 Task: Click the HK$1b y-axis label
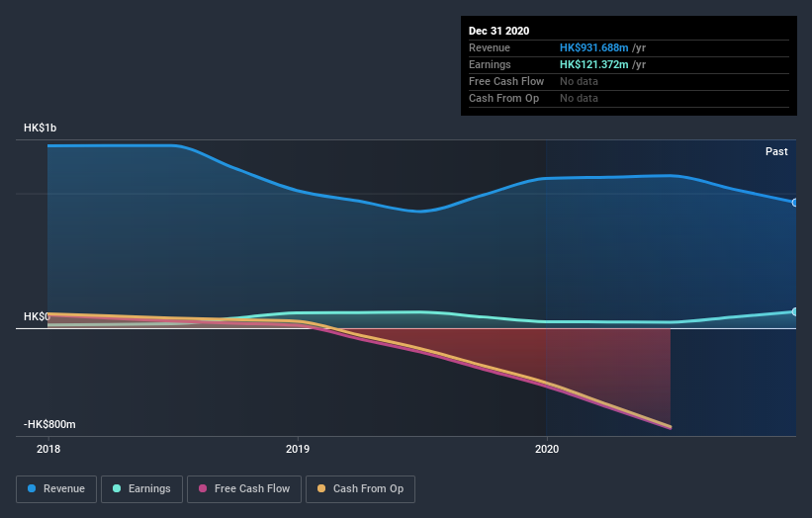pos(40,128)
